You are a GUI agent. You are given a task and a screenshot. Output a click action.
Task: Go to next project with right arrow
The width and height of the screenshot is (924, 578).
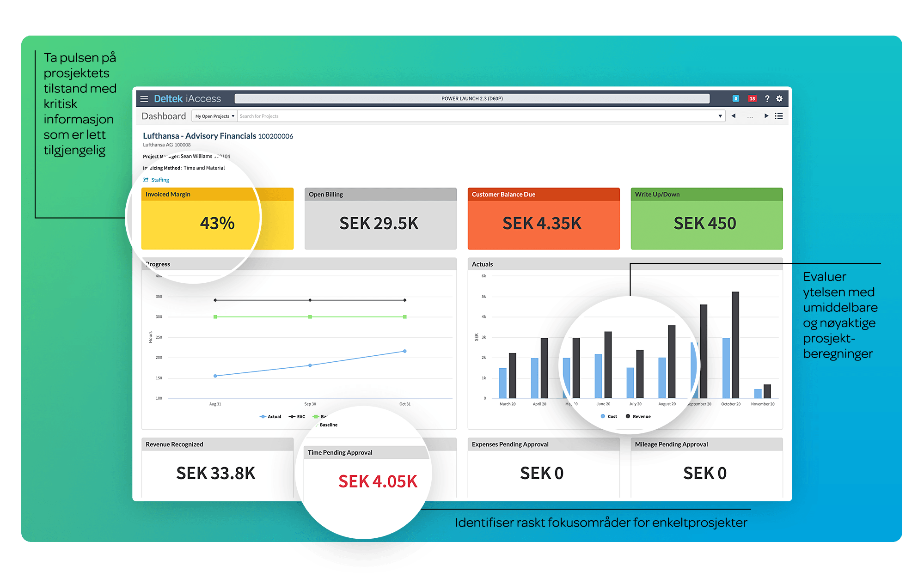pyautogui.click(x=766, y=116)
